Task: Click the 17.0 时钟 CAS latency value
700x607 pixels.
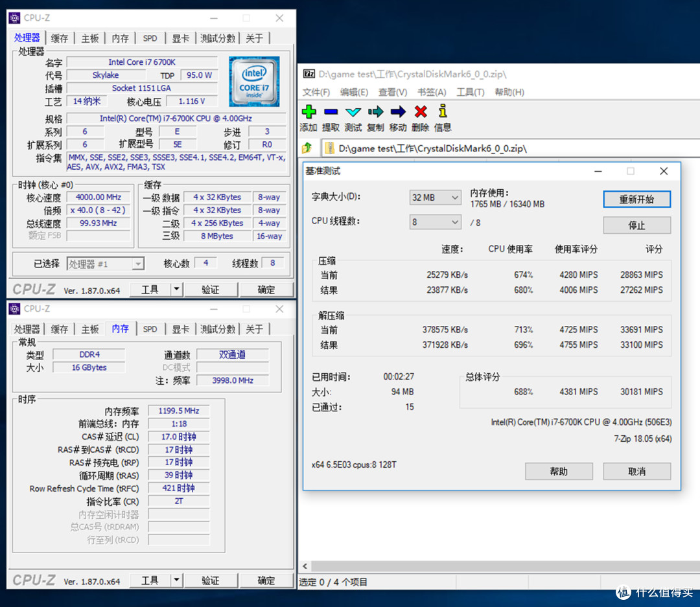Action: [179, 437]
